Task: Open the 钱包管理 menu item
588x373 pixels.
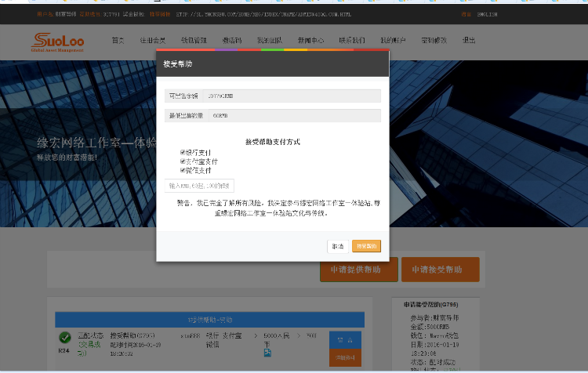Action: pos(194,40)
